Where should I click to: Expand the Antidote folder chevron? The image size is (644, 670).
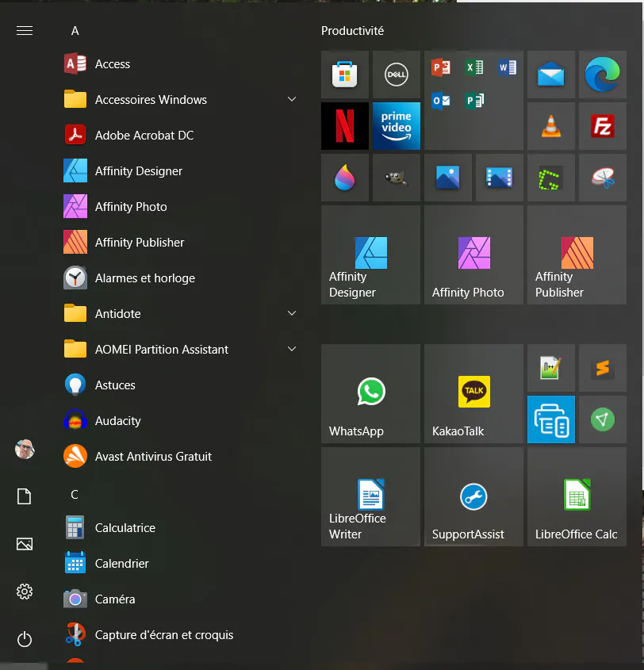click(x=292, y=313)
